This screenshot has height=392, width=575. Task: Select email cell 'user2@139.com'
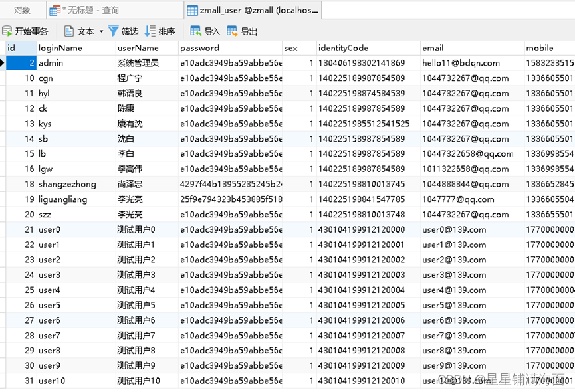[473, 260]
